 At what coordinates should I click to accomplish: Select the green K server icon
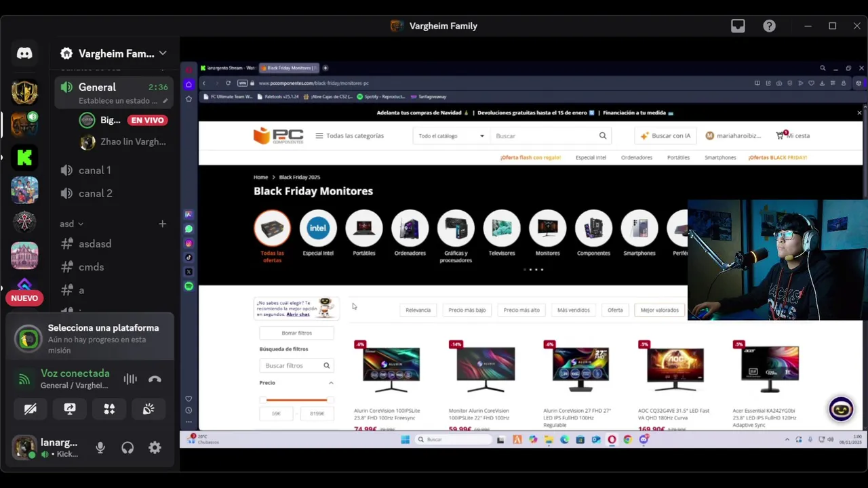pos(24,157)
